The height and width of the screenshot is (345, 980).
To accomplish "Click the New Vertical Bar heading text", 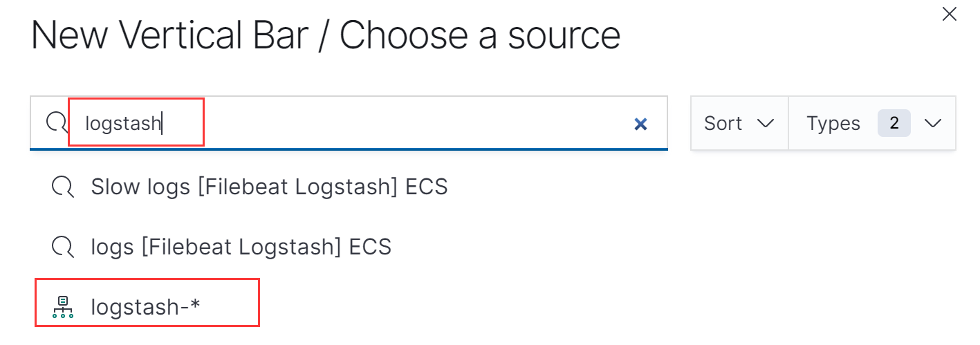I will (169, 35).
